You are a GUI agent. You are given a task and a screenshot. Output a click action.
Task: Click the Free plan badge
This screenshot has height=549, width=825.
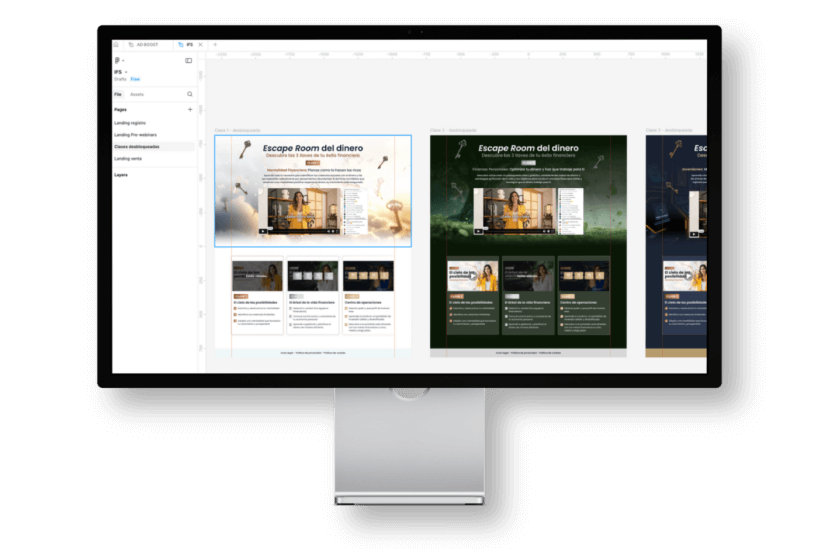coord(135,79)
